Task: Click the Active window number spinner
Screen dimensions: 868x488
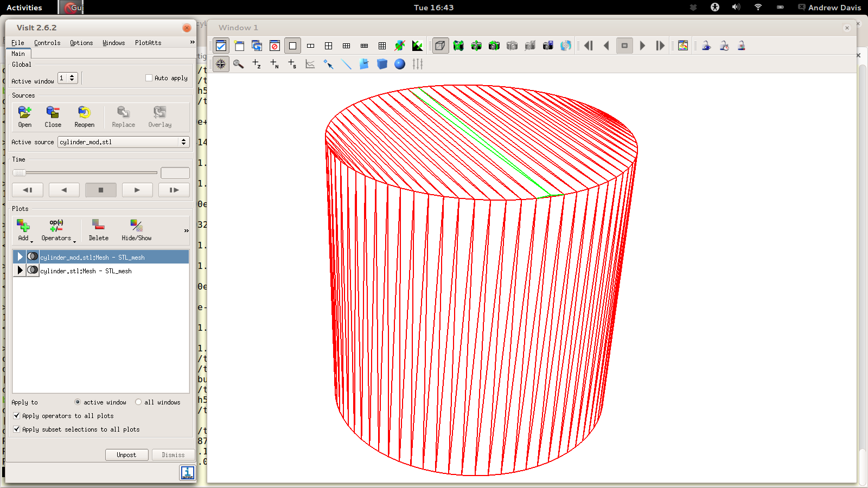Action: click(x=68, y=78)
